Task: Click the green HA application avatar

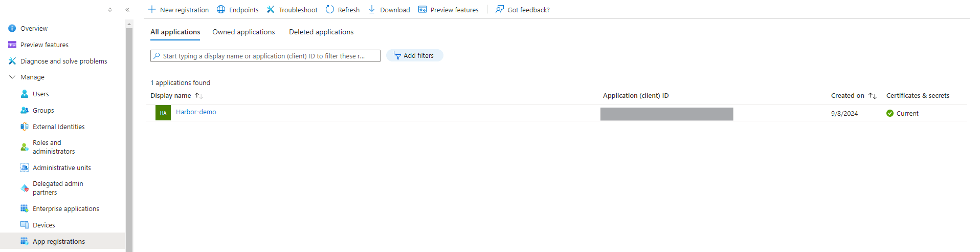Action: pos(163,113)
